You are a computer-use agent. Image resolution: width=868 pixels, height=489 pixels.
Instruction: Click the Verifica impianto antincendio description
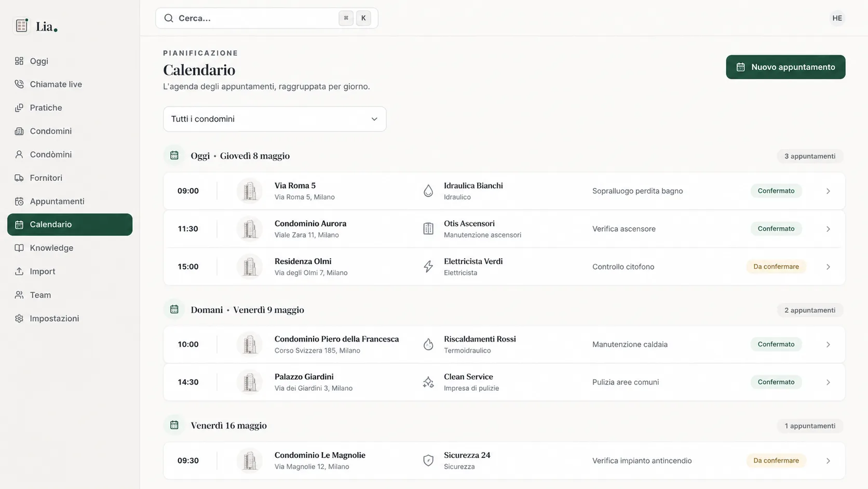(642, 460)
